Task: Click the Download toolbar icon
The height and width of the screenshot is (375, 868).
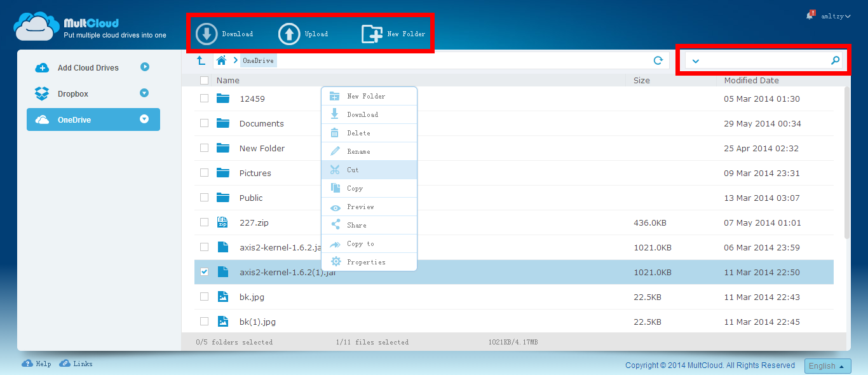Action: pyautogui.click(x=207, y=34)
